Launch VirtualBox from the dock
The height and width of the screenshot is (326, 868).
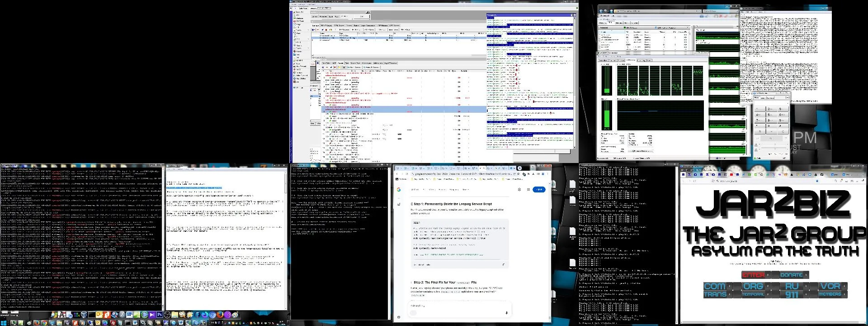84,315
